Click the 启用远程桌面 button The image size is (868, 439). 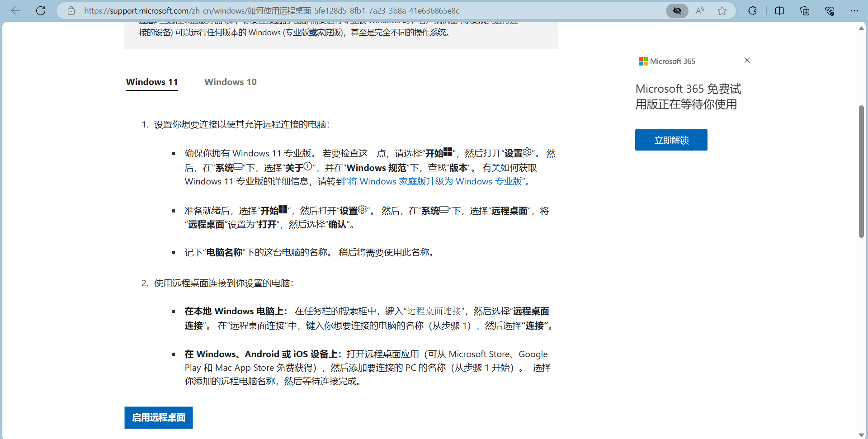158,418
